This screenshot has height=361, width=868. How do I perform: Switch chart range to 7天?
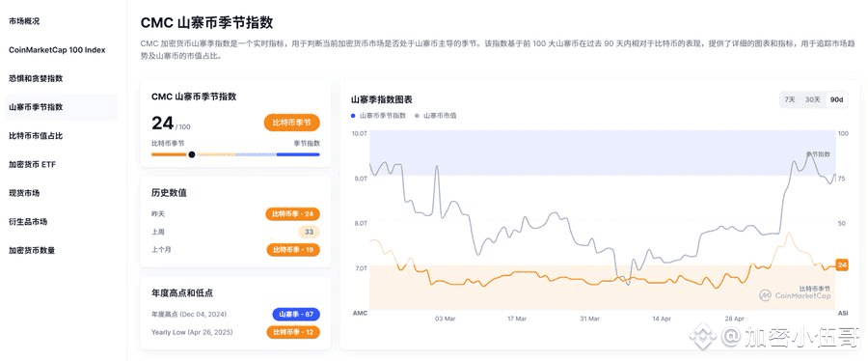(790, 99)
